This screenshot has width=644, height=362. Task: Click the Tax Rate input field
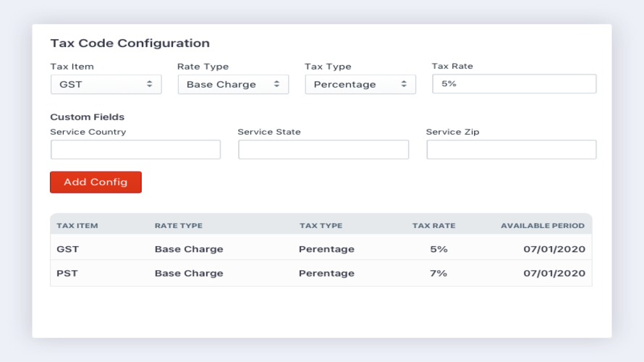click(x=514, y=84)
